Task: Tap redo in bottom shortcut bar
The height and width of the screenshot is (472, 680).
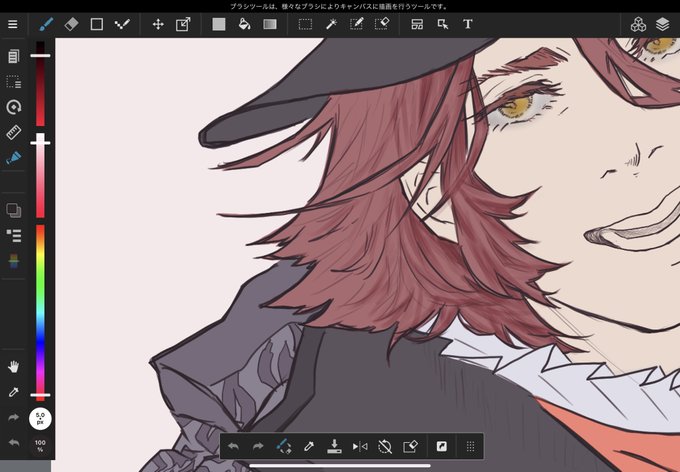Action: pos(258,446)
